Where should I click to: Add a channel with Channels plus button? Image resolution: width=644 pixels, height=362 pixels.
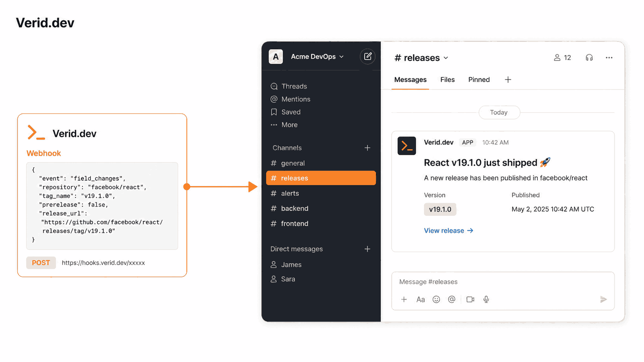[367, 148]
